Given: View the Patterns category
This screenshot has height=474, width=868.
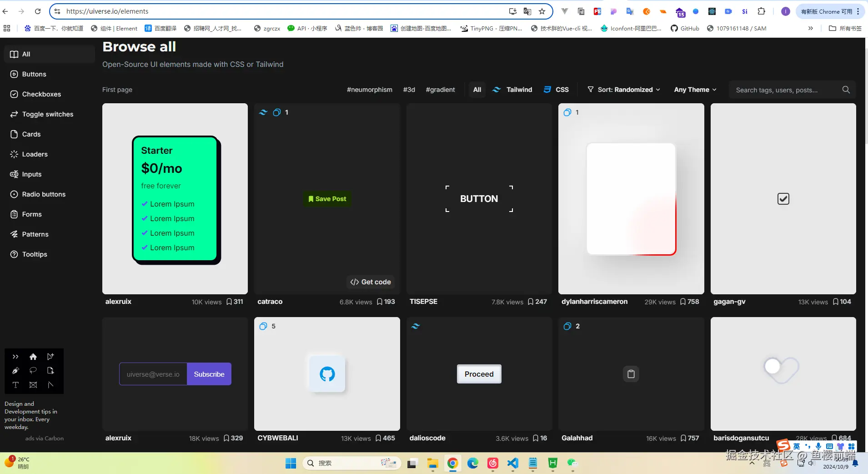Looking at the screenshot, I should point(30,234).
